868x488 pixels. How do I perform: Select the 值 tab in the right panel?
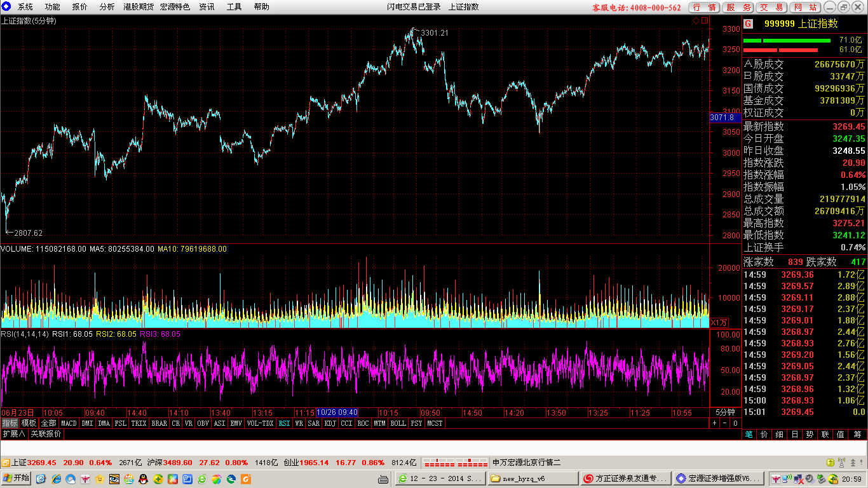841,435
